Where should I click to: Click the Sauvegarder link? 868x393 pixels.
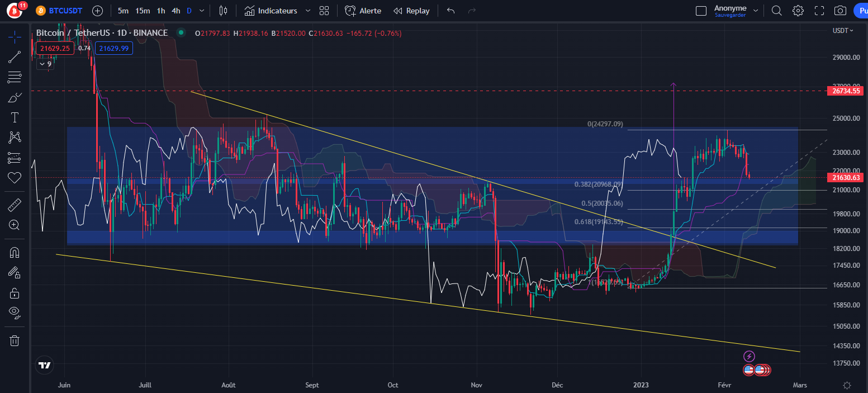tap(731, 15)
